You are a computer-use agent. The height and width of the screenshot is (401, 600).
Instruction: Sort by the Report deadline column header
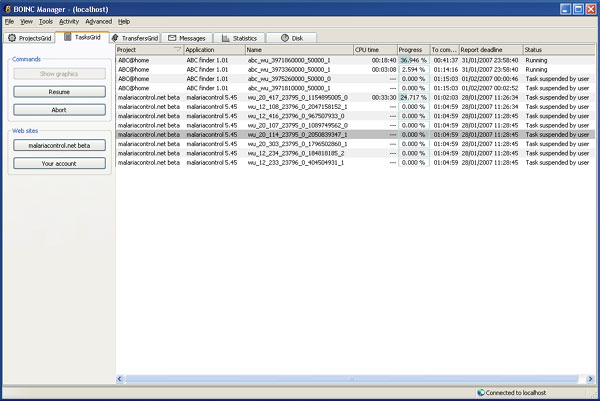pyautogui.click(x=490, y=49)
